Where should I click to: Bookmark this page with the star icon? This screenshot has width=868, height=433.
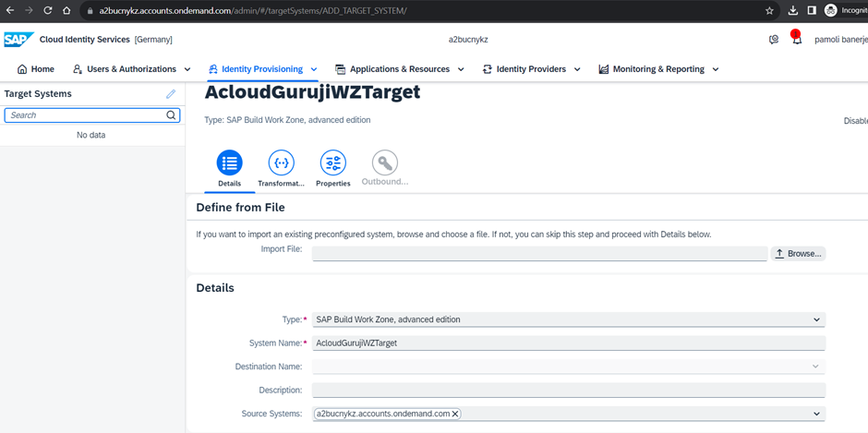769,11
